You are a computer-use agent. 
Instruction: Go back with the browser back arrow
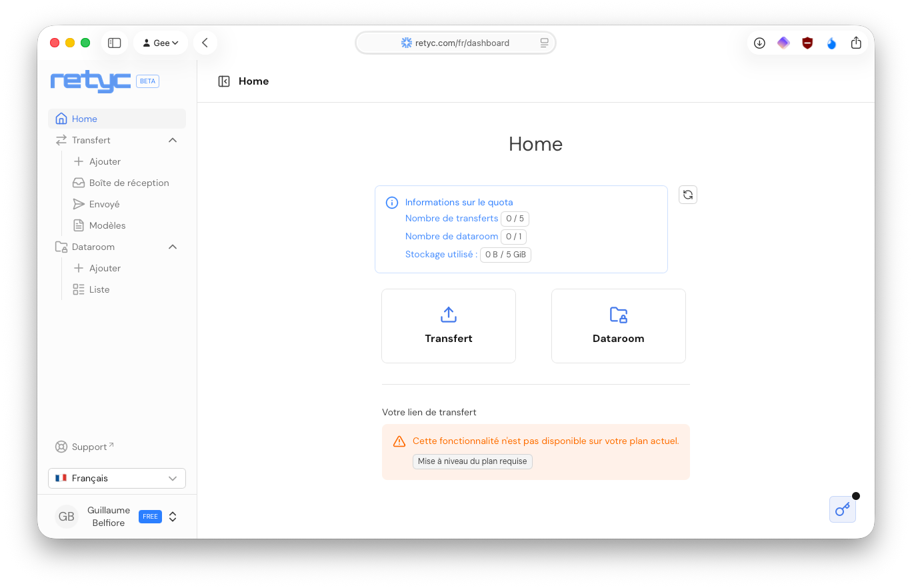(205, 43)
